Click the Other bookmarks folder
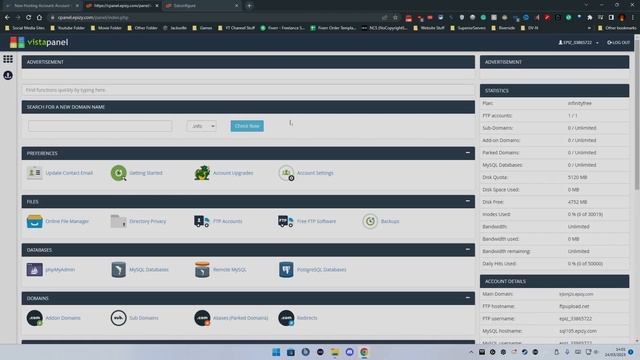Screen dimensions: 640x360 pyautogui.click(x=617, y=28)
